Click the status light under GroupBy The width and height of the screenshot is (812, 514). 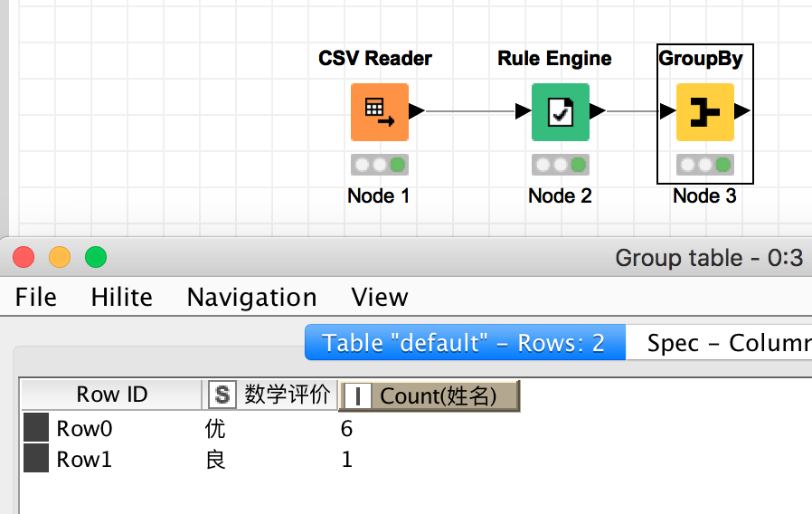click(x=704, y=165)
